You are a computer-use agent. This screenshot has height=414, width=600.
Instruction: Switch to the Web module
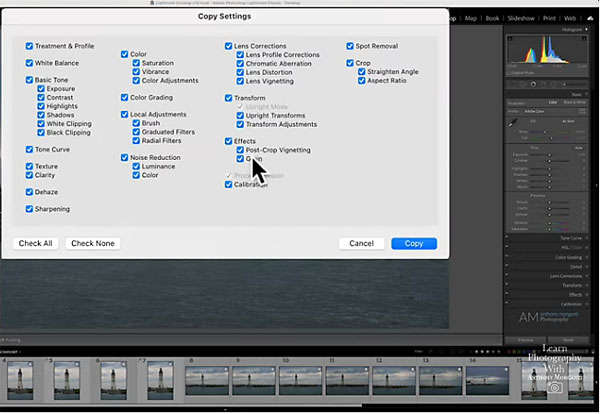(570, 18)
